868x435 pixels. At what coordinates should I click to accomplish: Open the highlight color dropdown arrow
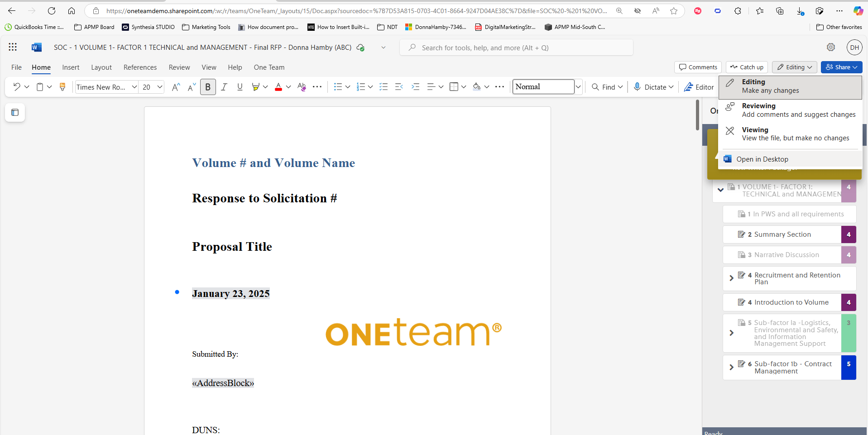point(265,87)
